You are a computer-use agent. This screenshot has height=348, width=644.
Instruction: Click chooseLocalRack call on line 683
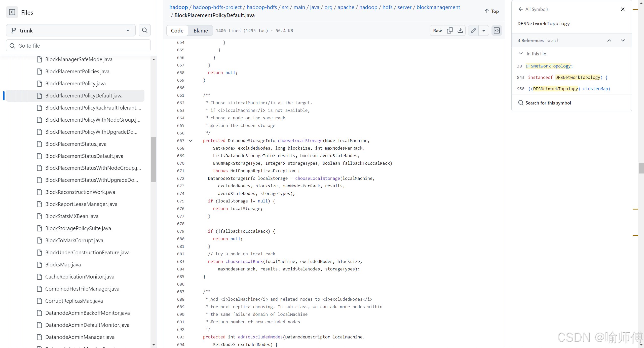tap(244, 262)
